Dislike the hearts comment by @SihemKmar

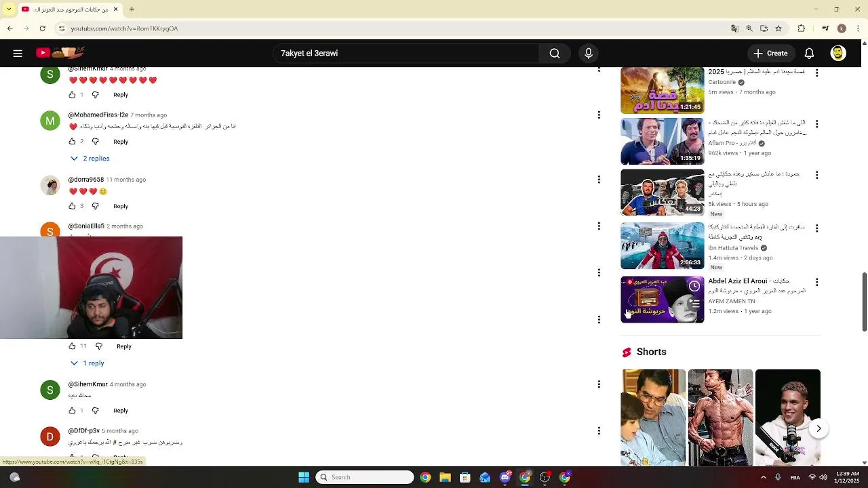pyautogui.click(x=95, y=95)
